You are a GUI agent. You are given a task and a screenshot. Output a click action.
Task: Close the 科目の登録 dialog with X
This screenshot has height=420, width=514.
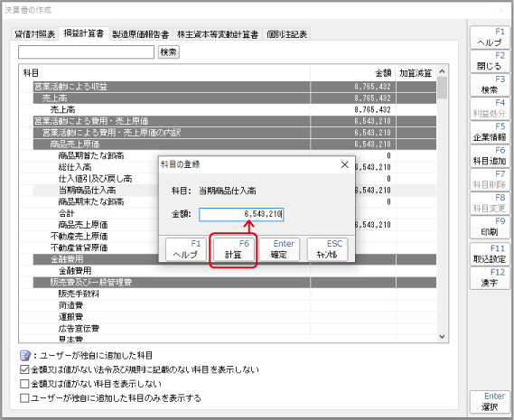click(x=344, y=164)
